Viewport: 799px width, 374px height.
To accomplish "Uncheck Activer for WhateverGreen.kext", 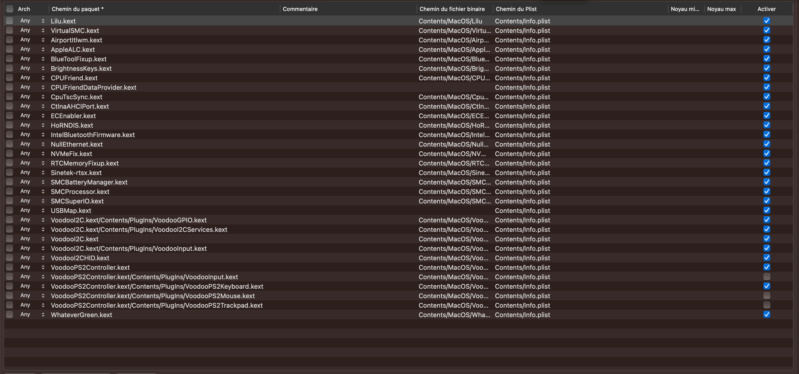I will coord(766,315).
